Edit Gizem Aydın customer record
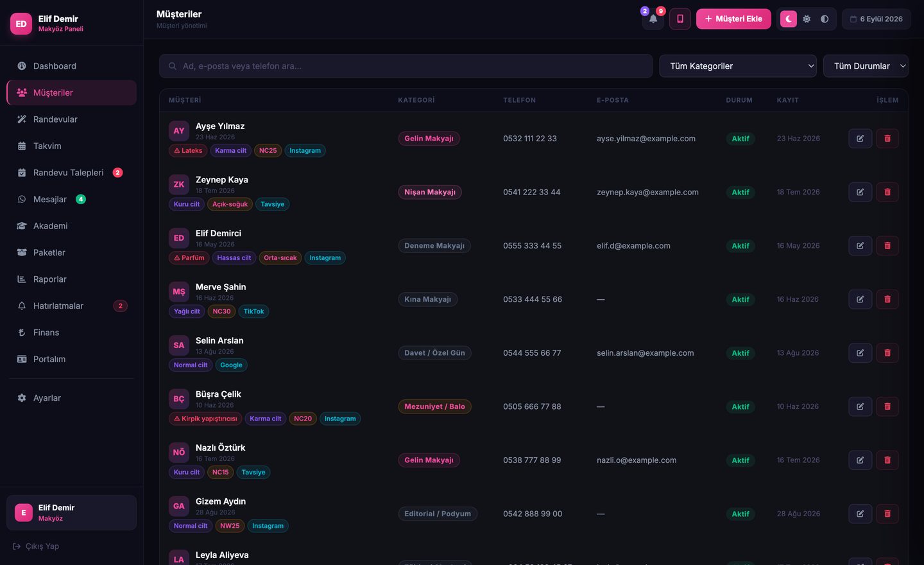 coord(860,514)
